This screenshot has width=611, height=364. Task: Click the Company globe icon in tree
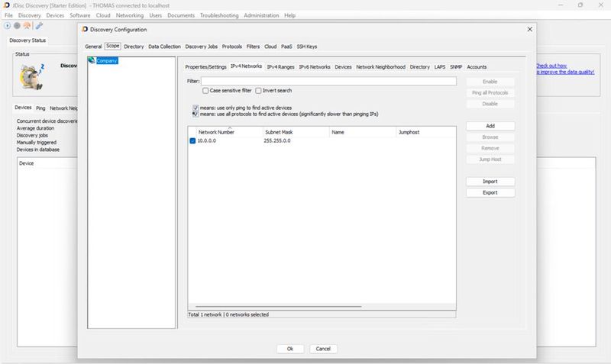click(92, 60)
